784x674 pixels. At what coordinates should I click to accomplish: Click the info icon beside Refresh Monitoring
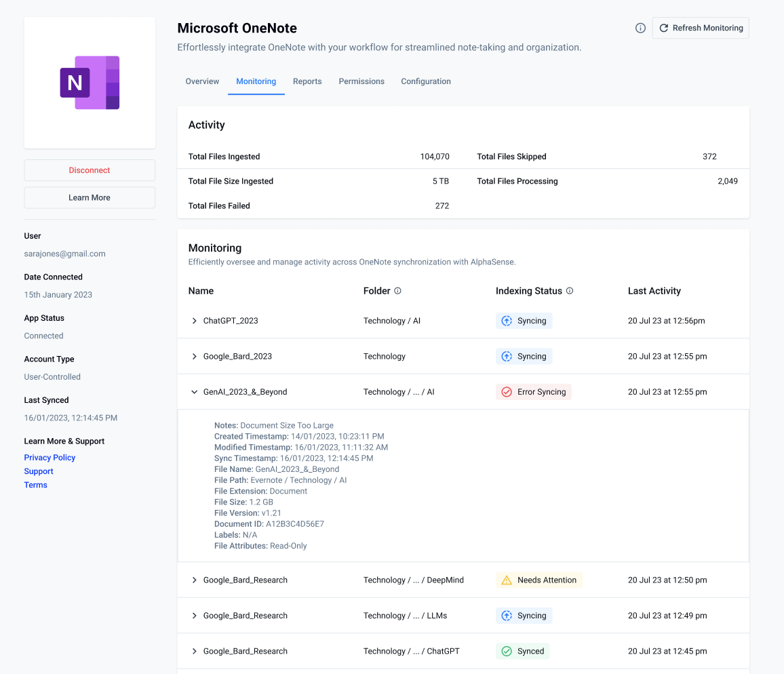click(x=640, y=28)
